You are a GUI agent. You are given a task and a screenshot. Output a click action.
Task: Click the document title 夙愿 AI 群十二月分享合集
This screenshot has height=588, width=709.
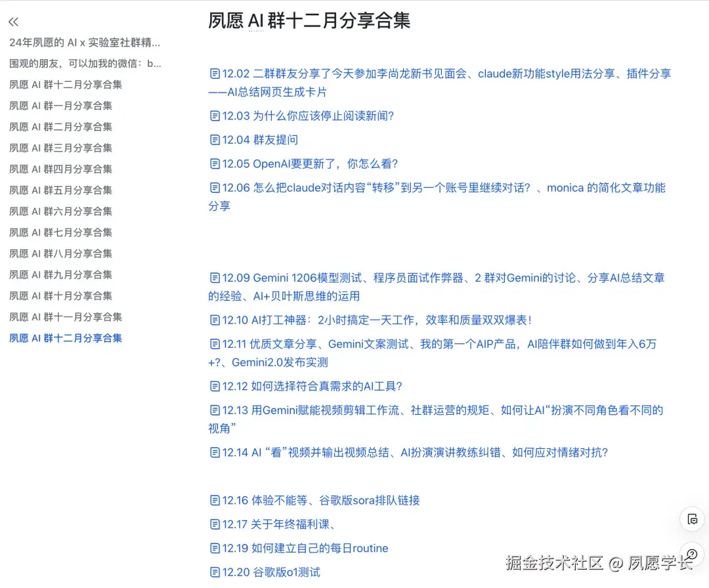[309, 20]
